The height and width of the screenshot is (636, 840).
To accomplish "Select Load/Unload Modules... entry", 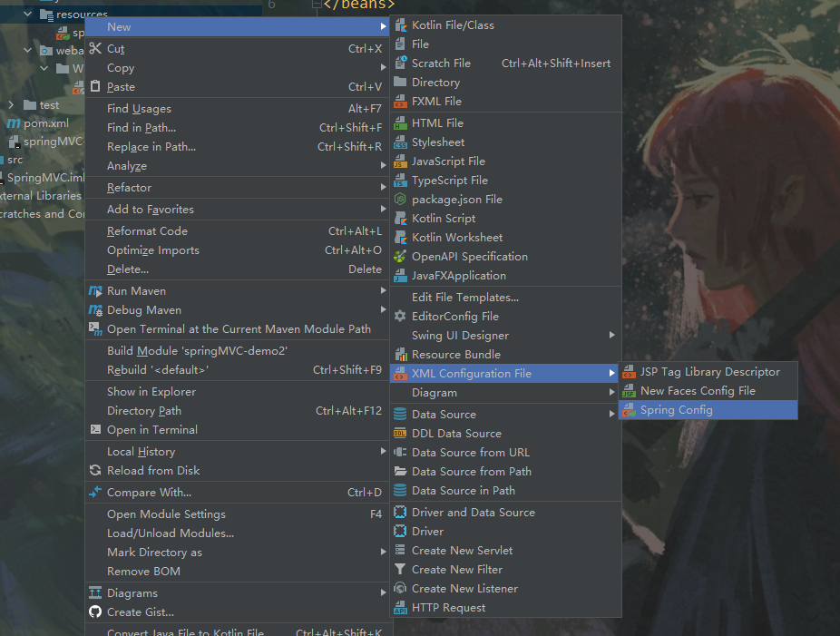I will (237, 533).
